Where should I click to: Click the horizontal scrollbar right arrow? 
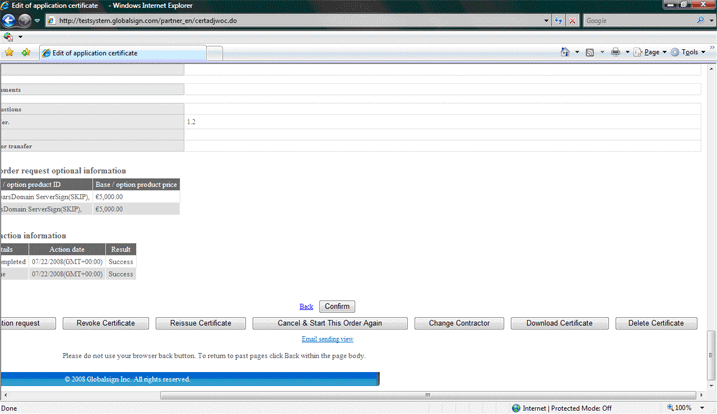click(701, 395)
